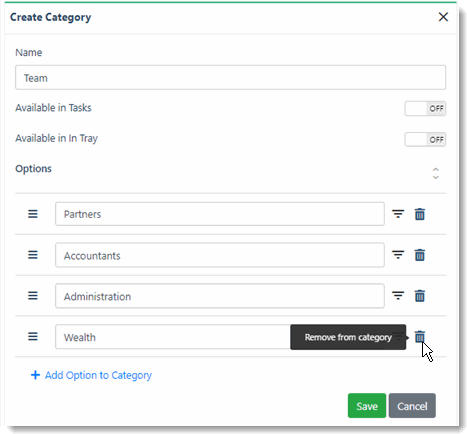The image size is (467, 434).
Task: Click the Name field containing Team
Action: click(x=230, y=78)
